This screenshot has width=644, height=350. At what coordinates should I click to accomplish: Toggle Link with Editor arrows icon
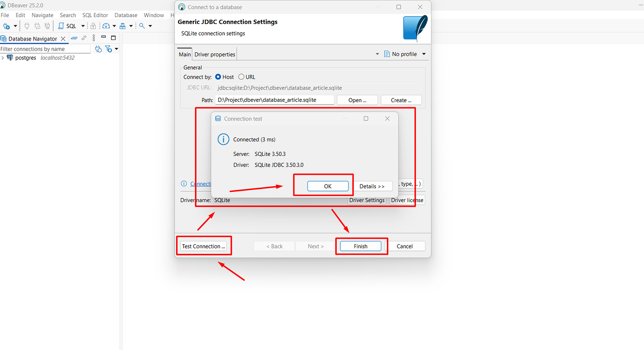coord(84,38)
